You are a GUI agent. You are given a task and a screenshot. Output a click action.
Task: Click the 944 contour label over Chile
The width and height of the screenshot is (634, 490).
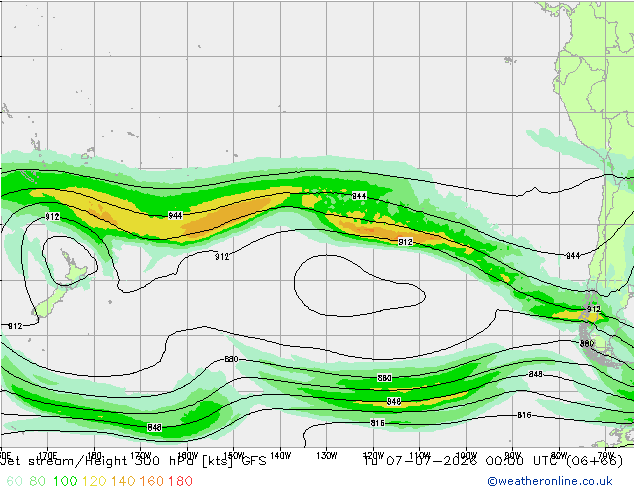click(x=573, y=256)
